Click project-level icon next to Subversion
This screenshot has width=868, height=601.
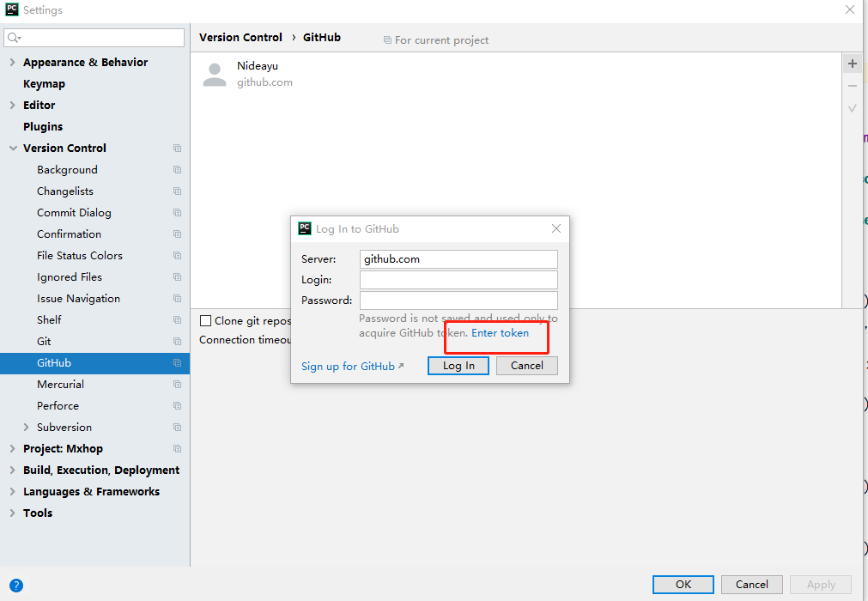coord(177,428)
